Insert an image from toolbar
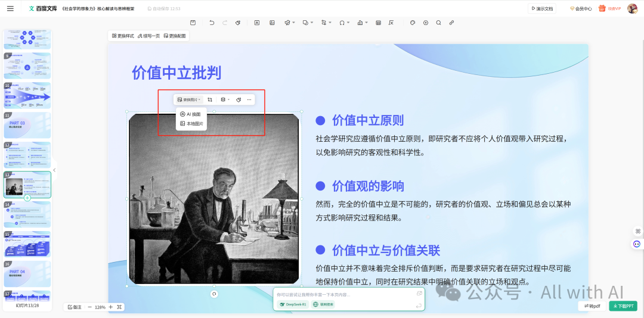Image resolution: width=644 pixels, height=318 pixels. [272, 23]
